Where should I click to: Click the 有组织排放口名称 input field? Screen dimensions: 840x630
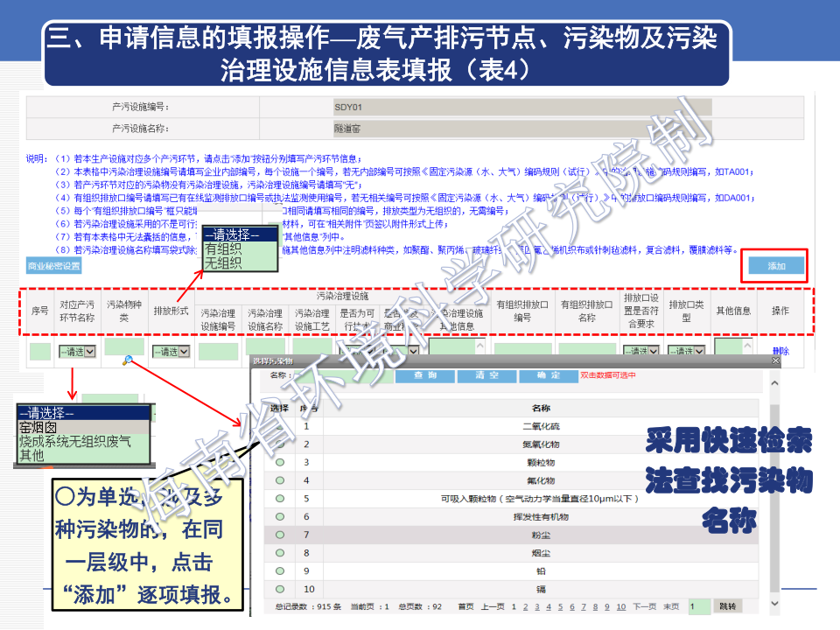[587, 349]
